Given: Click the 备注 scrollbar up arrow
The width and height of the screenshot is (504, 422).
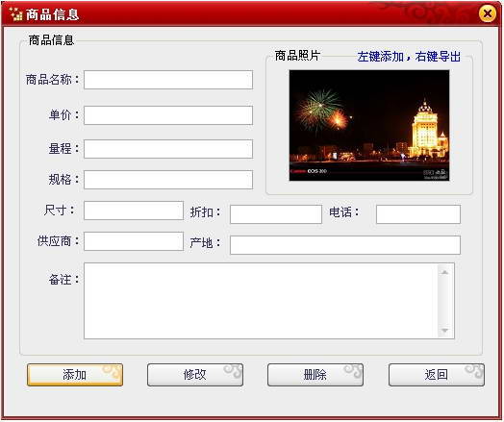Looking at the screenshot, I should coord(445,272).
